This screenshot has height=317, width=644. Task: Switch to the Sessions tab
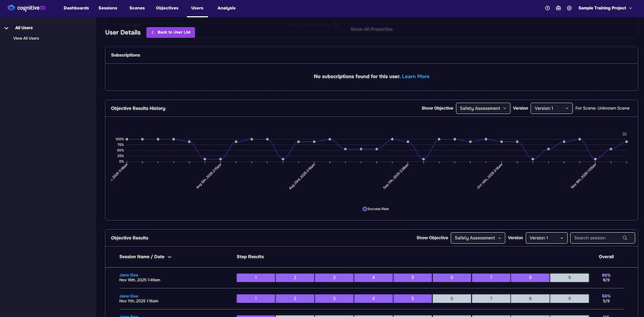point(108,8)
